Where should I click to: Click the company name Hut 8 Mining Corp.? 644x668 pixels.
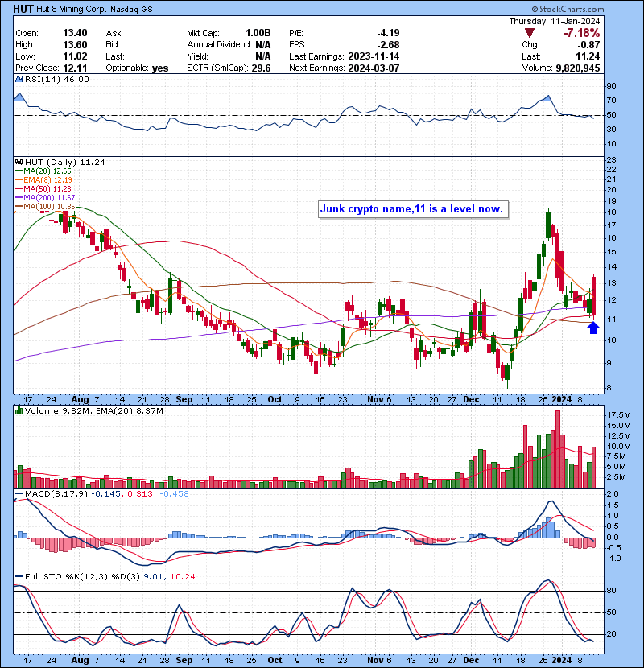point(71,9)
